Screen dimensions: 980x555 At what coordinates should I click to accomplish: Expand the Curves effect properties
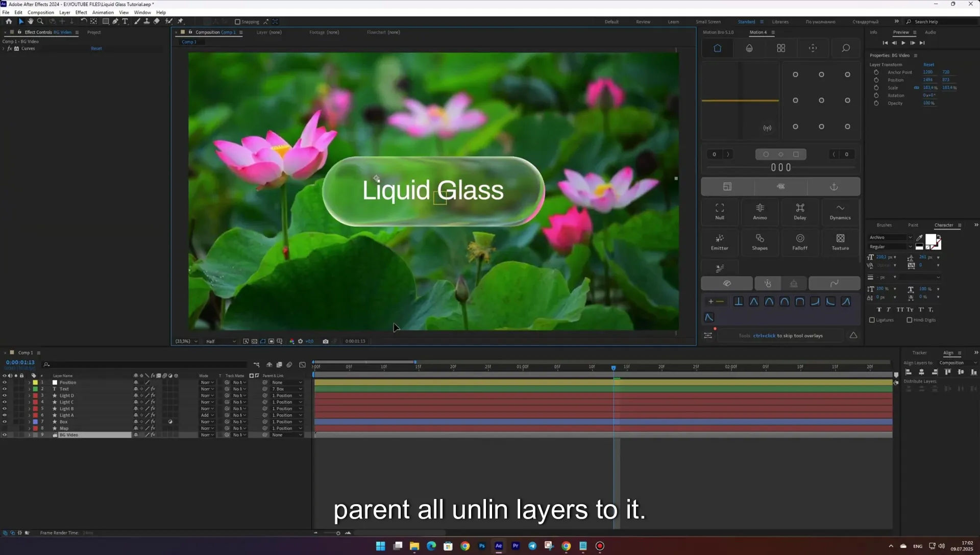4,49
